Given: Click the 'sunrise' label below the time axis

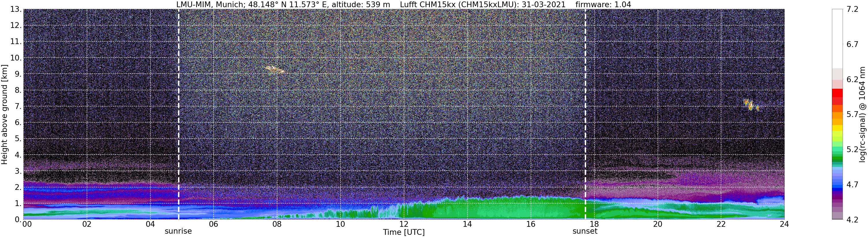Looking at the screenshot, I should point(178,231).
